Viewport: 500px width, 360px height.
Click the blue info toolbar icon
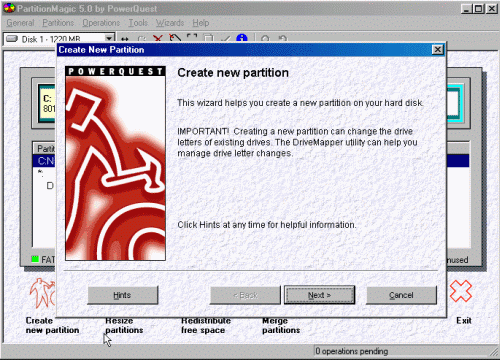tap(242, 38)
